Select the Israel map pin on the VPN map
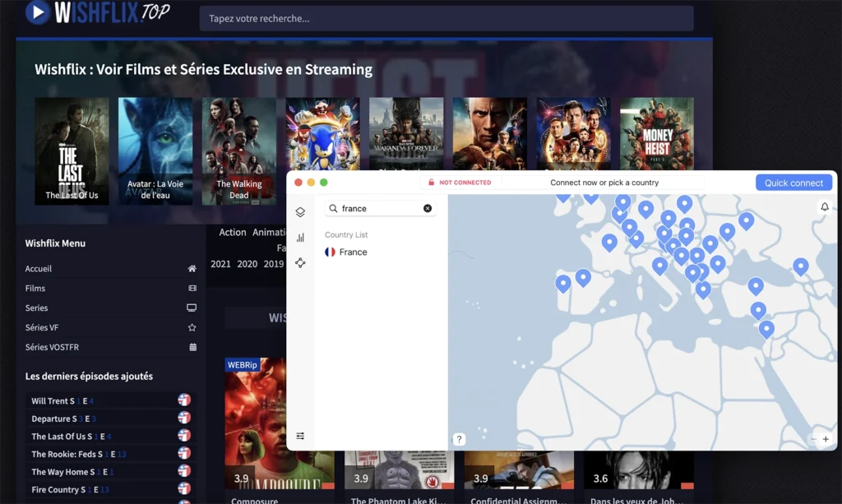This screenshot has width=842, height=504. pos(766,329)
